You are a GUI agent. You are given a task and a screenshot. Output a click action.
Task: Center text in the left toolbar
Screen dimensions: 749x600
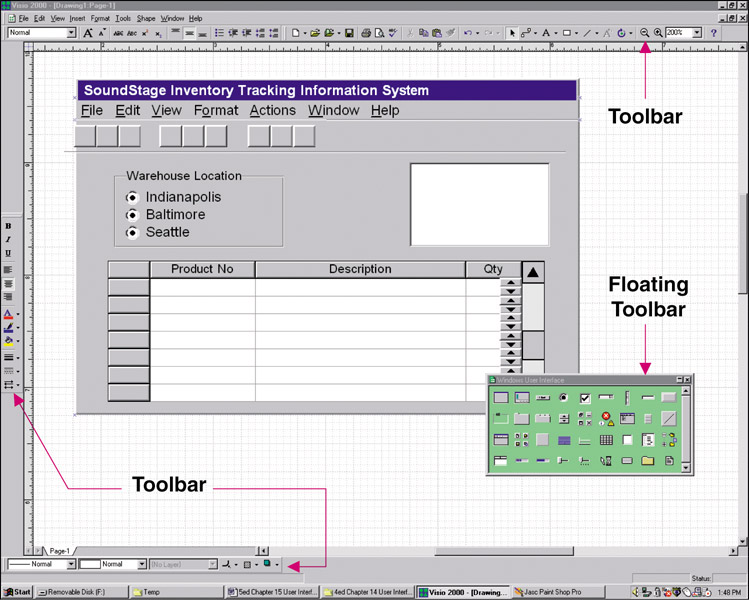click(8, 284)
